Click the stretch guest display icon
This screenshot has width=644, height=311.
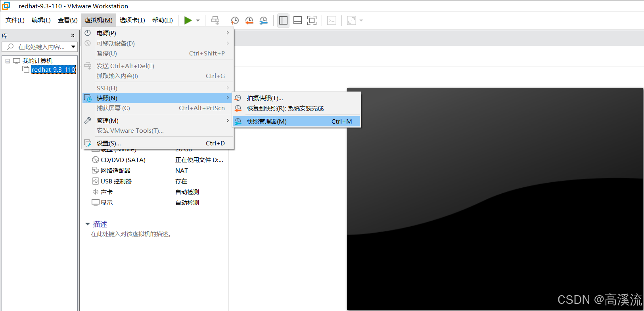click(x=351, y=20)
